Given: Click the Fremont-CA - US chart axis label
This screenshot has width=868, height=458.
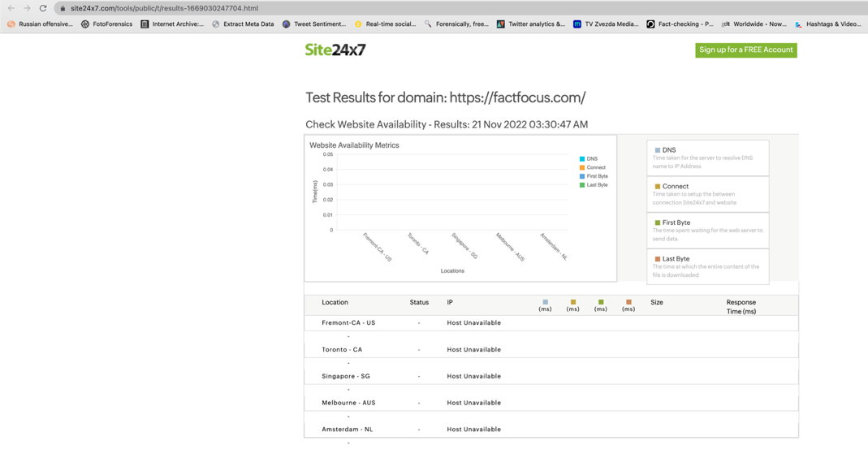Looking at the screenshot, I should (378, 247).
